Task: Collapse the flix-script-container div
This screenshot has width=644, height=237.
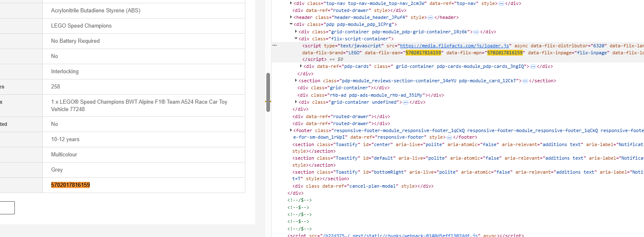Action: click(296, 39)
